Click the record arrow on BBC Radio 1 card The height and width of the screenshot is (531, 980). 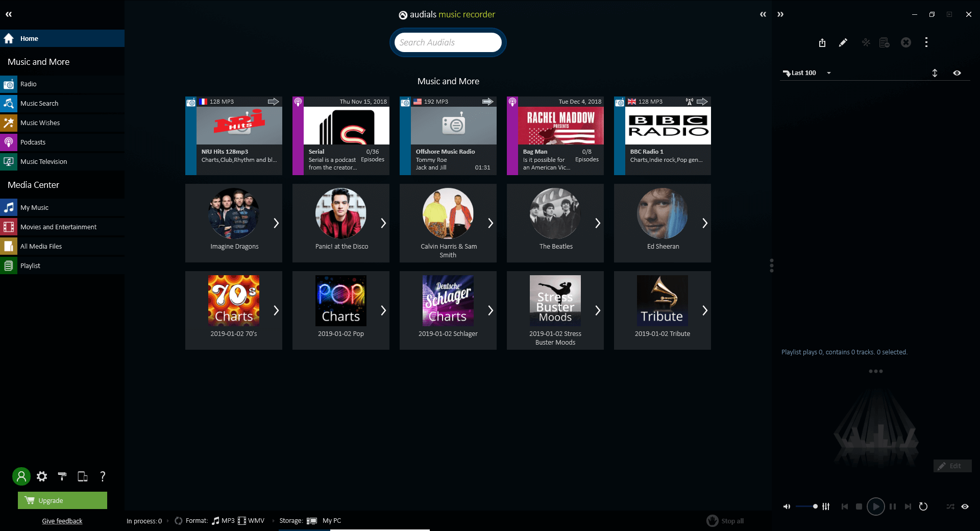pyautogui.click(x=702, y=102)
